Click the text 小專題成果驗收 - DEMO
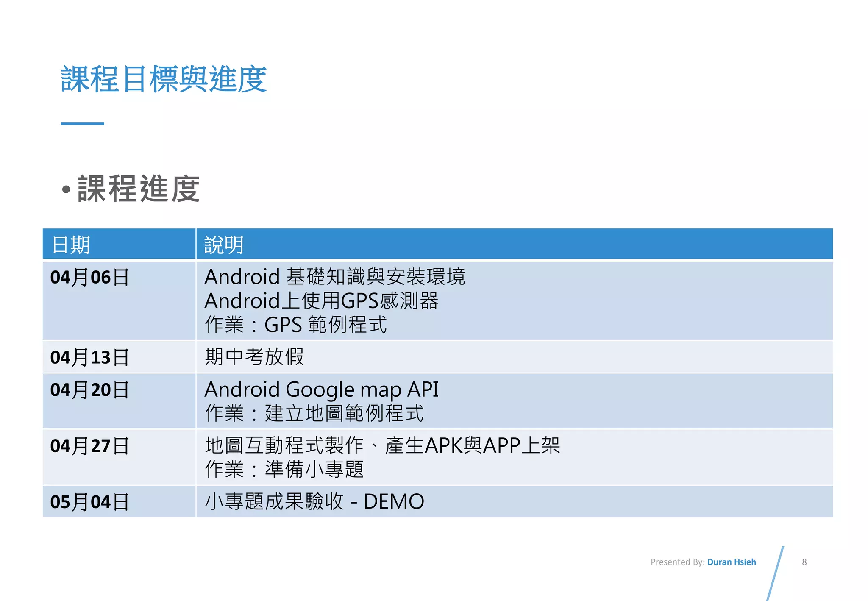The image size is (868, 601). (314, 501)
